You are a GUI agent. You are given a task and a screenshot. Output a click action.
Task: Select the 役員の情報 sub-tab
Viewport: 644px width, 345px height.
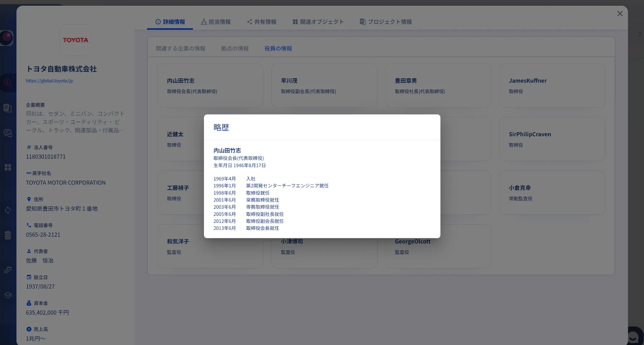[278, 49]
